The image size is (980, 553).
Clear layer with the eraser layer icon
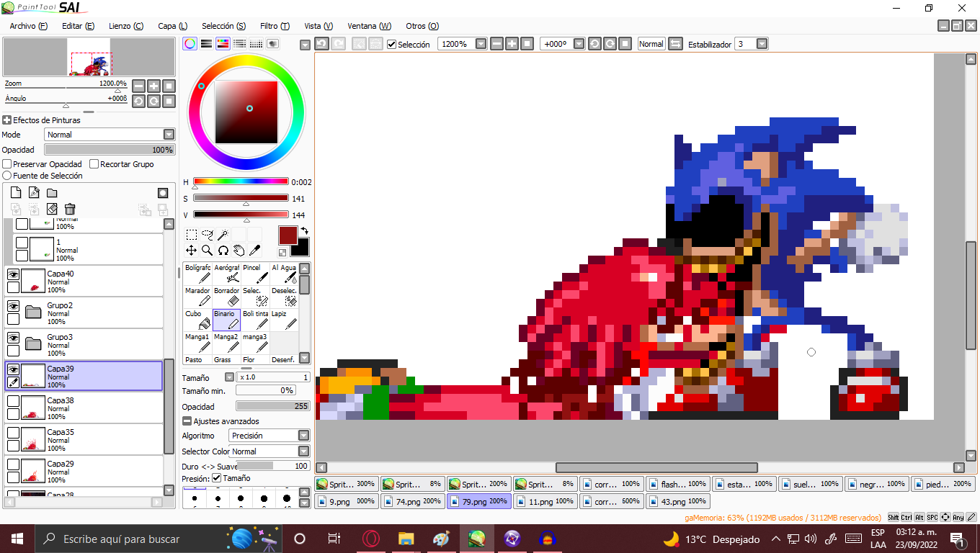click(52, 209)
